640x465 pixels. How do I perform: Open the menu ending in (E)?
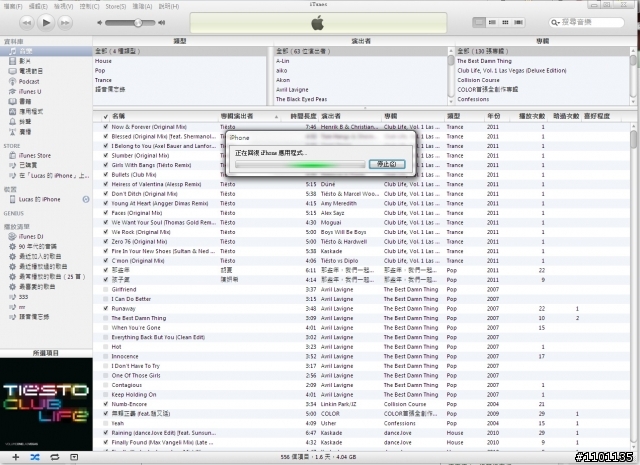(38, 7)
